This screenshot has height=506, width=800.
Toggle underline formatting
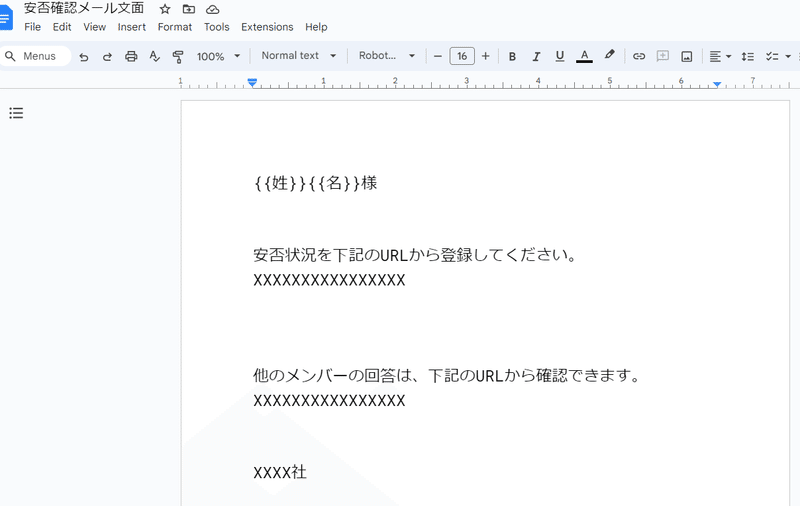coord(560,56)
